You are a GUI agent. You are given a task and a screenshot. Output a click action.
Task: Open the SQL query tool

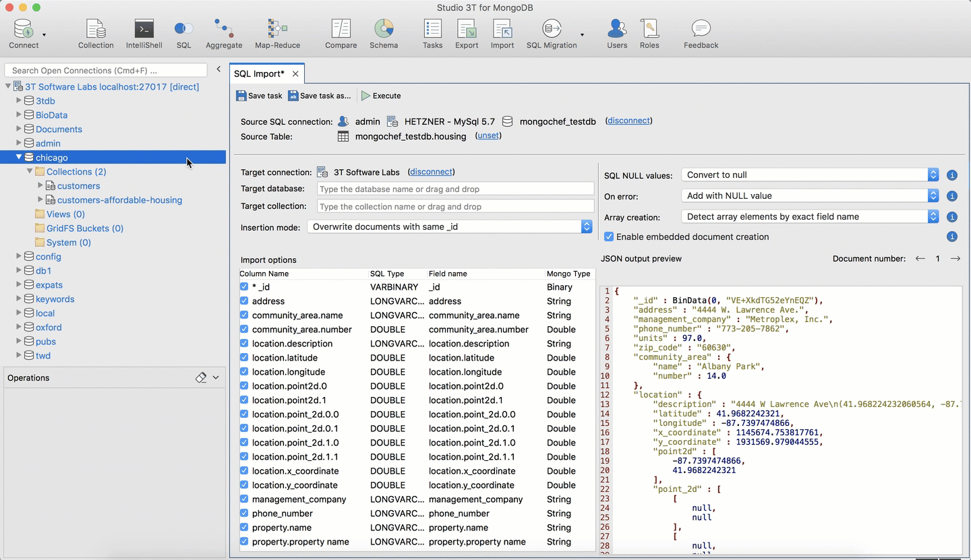point(183,34)
